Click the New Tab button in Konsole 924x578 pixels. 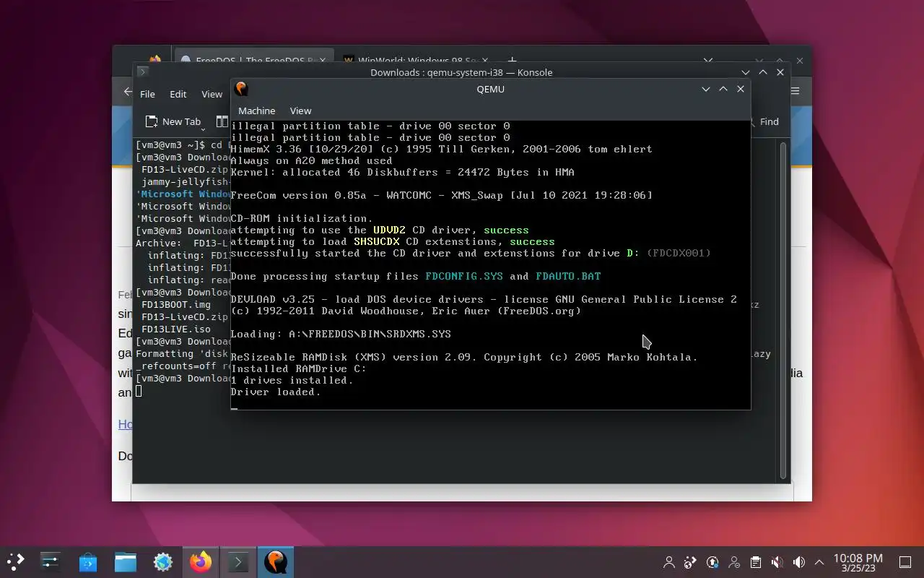click(x=173, y=121)
